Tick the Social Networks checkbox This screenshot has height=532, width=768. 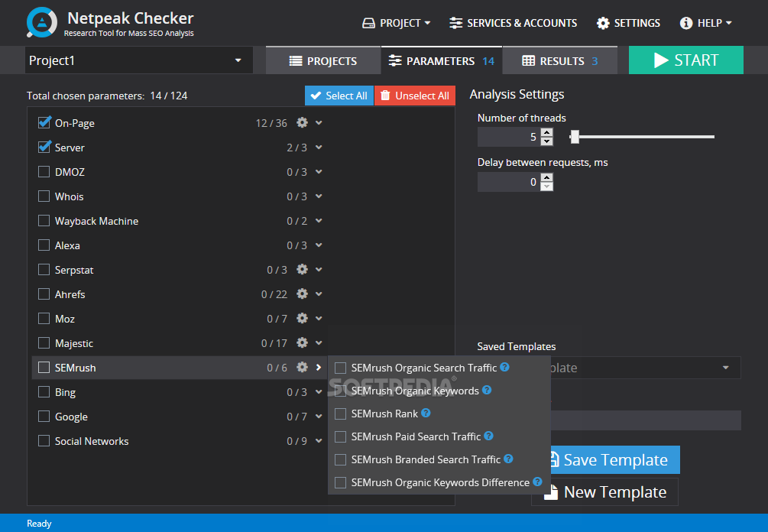tap(44, 441)
